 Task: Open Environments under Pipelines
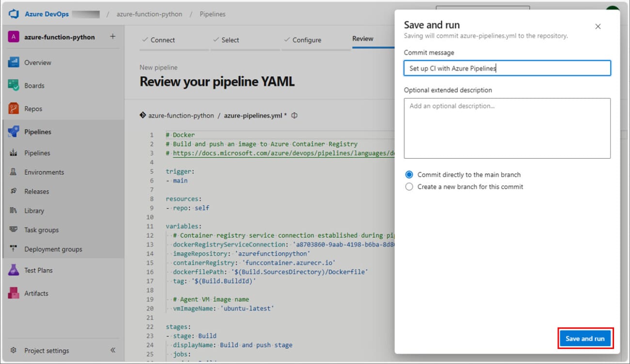[x=44, y=172]
